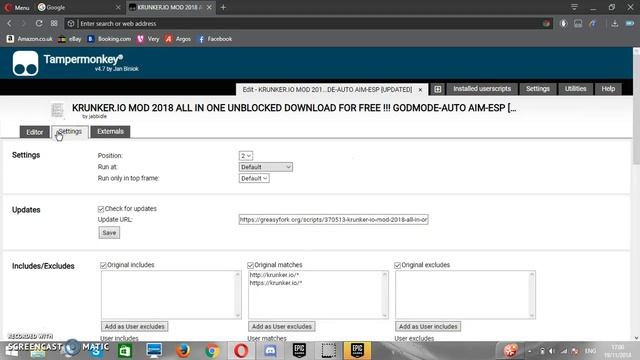The width and height of the screenshot is (640, 360).
Task: Switch to the script Settings tab
Action: [x=70, y=132]
